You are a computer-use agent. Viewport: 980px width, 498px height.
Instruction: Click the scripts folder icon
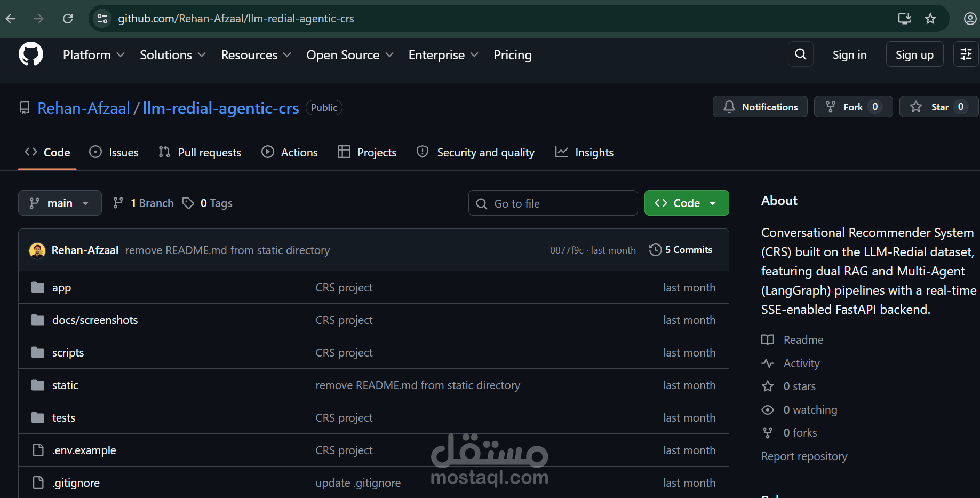38,353
